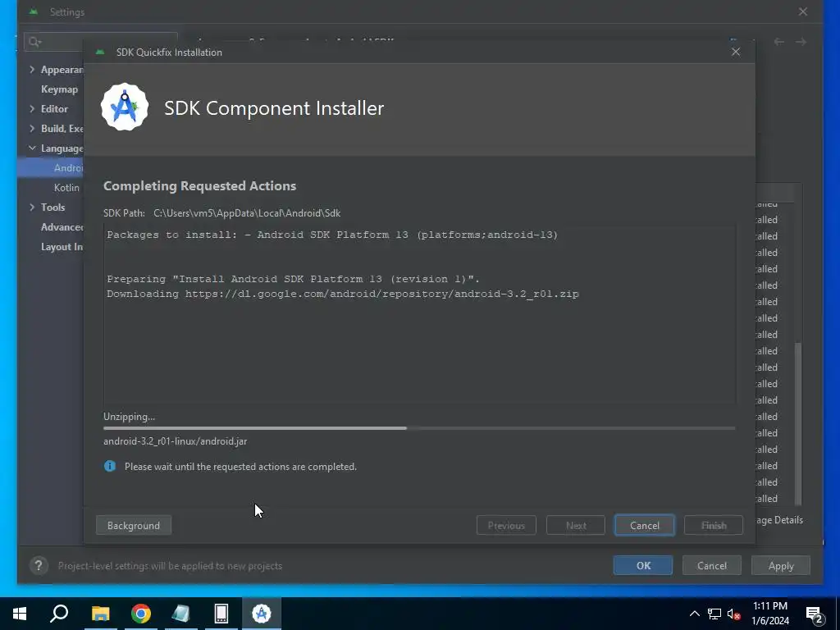Click the disabled Next button
This screenshot has height=630, width=840.
point(576,525)
